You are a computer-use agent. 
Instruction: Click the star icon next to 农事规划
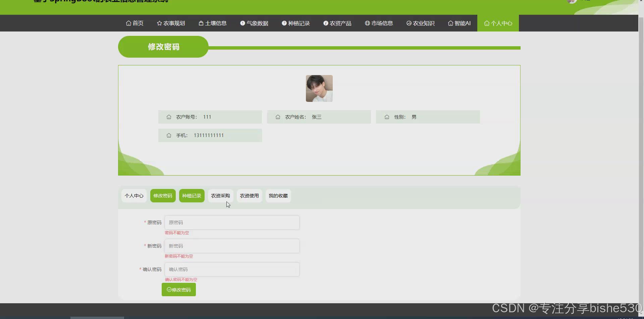[159, 23]
